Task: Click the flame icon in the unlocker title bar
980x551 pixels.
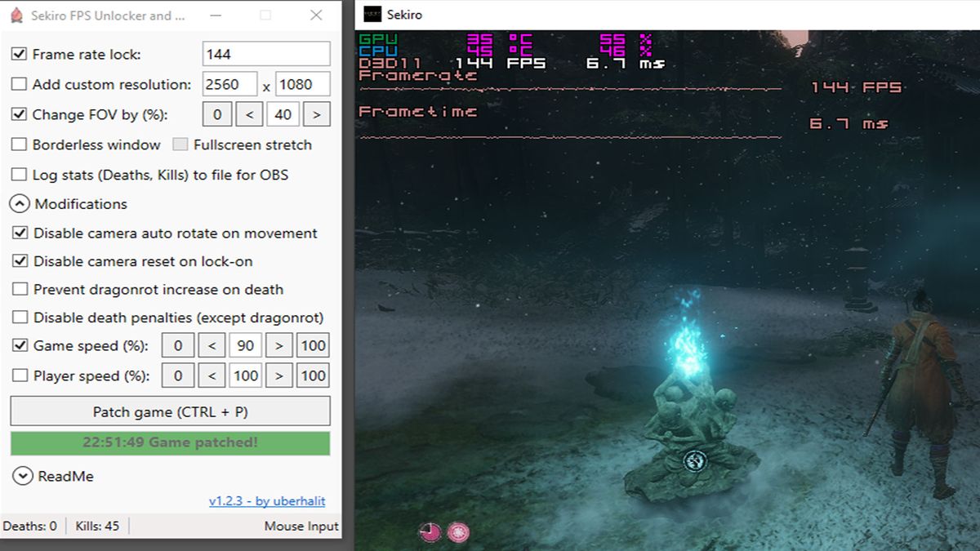Action: tap(15, 15)
